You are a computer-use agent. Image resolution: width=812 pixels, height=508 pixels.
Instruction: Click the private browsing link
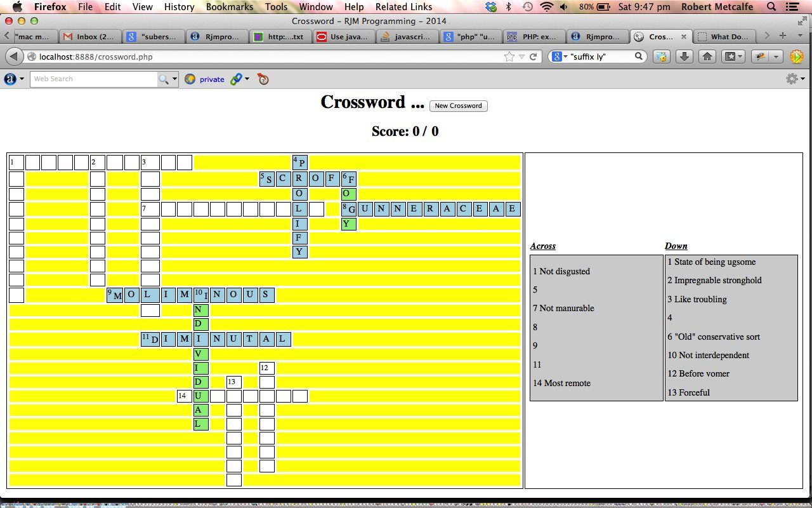click(211, 79)
